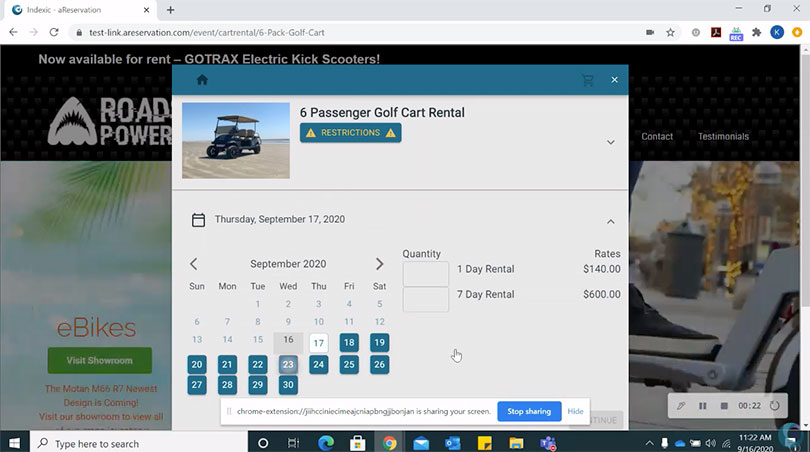Go to the reservation dialog home icon
The width and height of the screenshot is (810, 452).
(202, 80)
